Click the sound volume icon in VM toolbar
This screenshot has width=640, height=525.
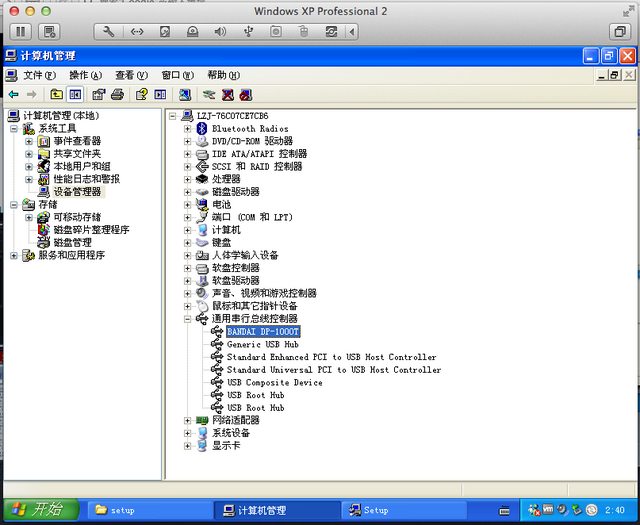(220, 32)
